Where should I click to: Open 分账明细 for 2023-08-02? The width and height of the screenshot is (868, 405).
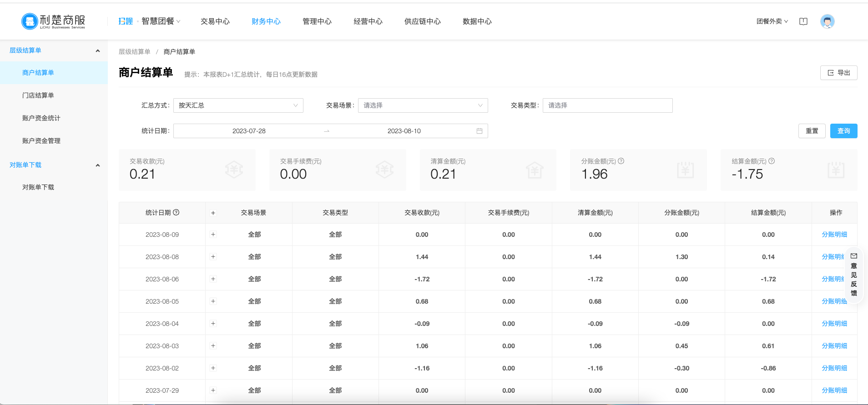coord(834,368)
